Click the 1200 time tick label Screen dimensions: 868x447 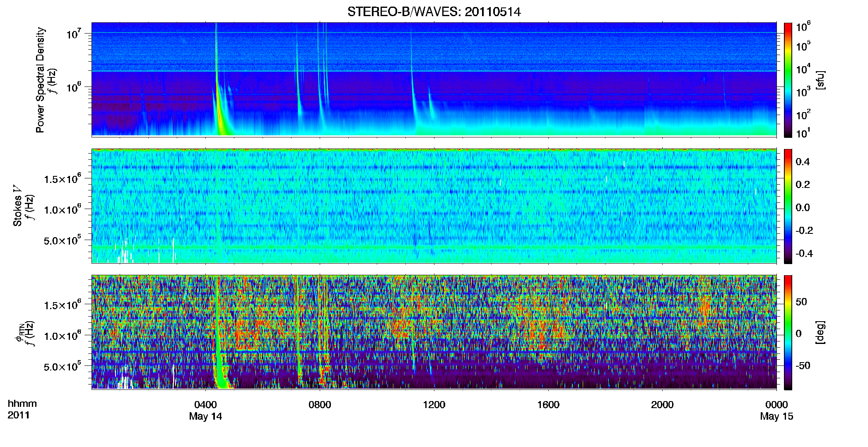[434, 405]
